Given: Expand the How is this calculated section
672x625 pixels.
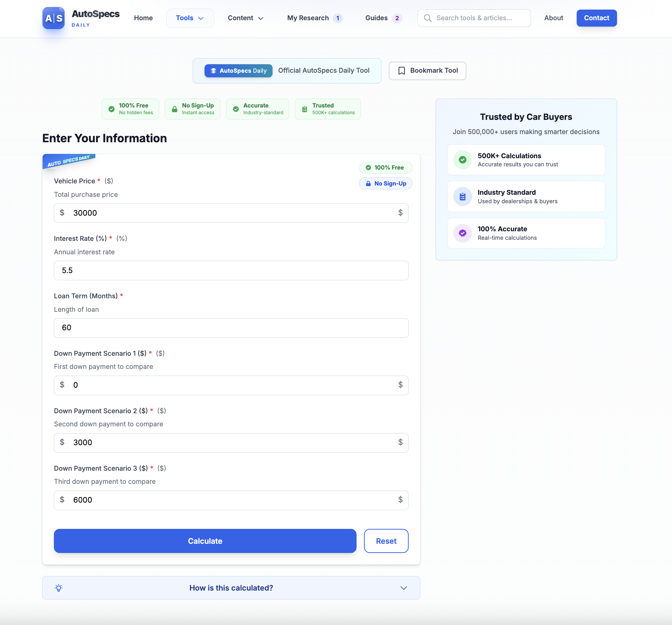Looking at the screenshot, I should coord(231,588).
